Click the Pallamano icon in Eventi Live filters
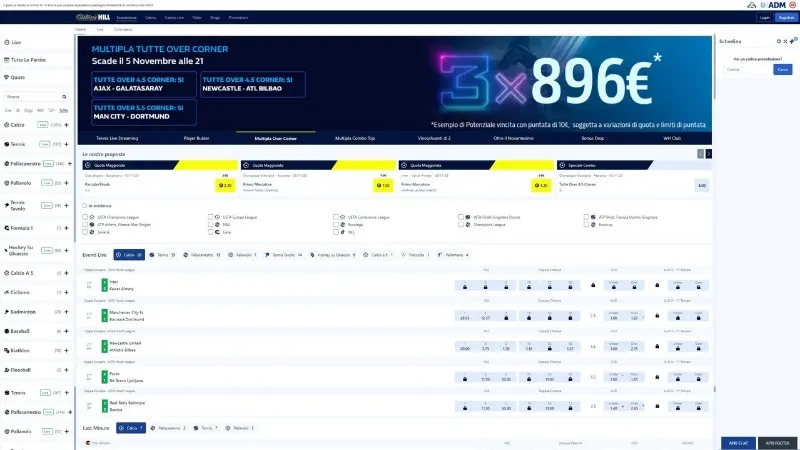The height and width of the screenshot is (450, 800). (x=440, y=255)
